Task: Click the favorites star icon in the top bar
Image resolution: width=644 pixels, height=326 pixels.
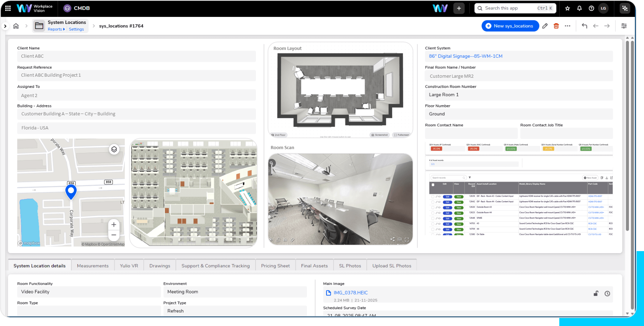Action: 567,8
